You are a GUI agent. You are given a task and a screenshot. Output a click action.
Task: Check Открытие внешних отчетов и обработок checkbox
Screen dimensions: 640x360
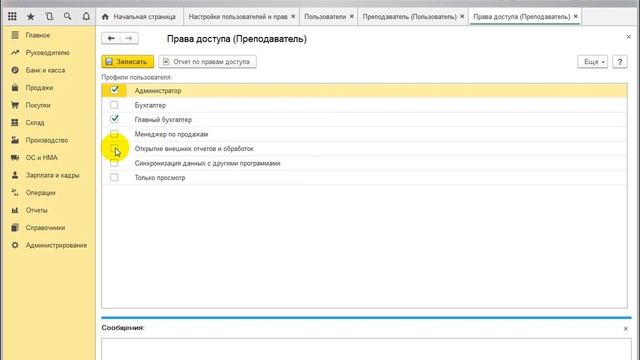114,148
